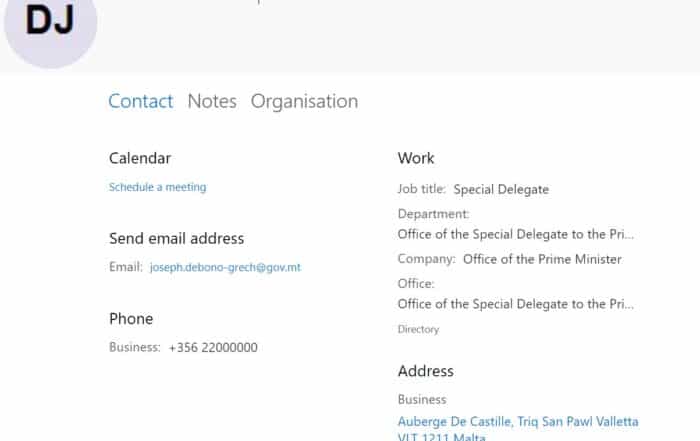
Task: Open the Organisation tab
Action: point(304,101)
